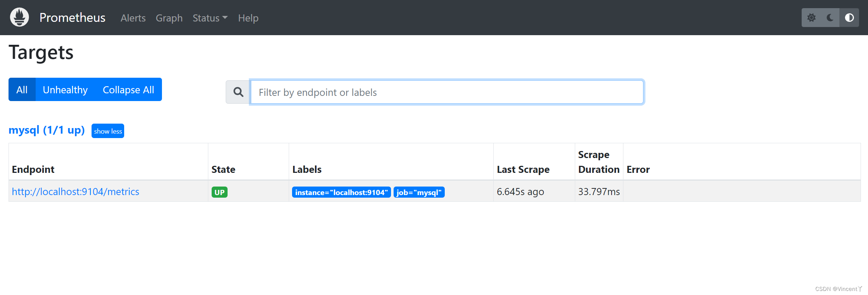Select the auto contrast theme icon
This screenshot has height=295, width=868.
point(849,18)
